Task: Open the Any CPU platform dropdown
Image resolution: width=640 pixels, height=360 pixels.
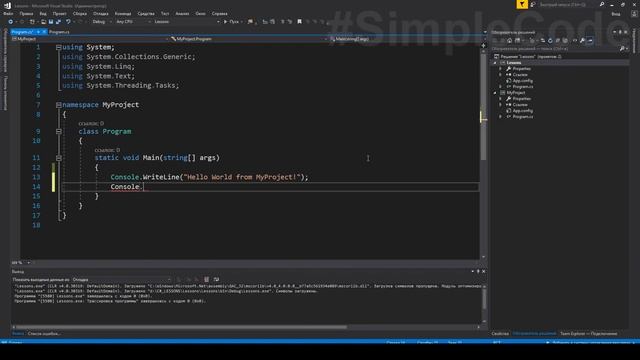Action: pos(133,22)
